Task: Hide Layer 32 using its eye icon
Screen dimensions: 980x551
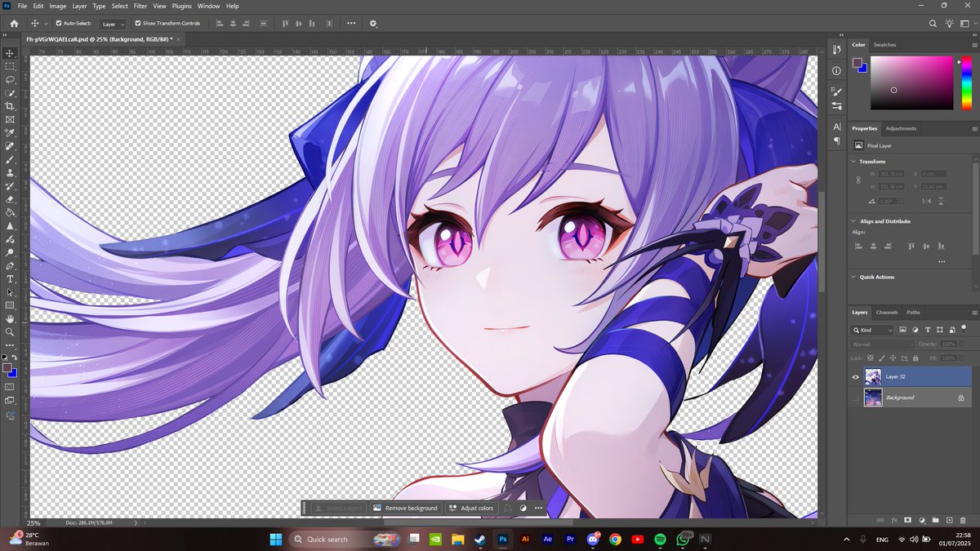Action: 856,377
